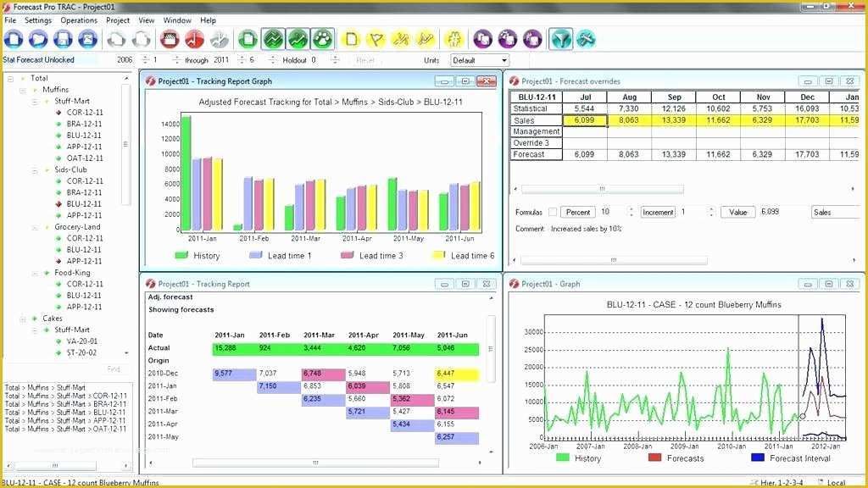The image size is (868, 488).
Task: Toggle the teal funnel filter button
Action: pos(561,39)
